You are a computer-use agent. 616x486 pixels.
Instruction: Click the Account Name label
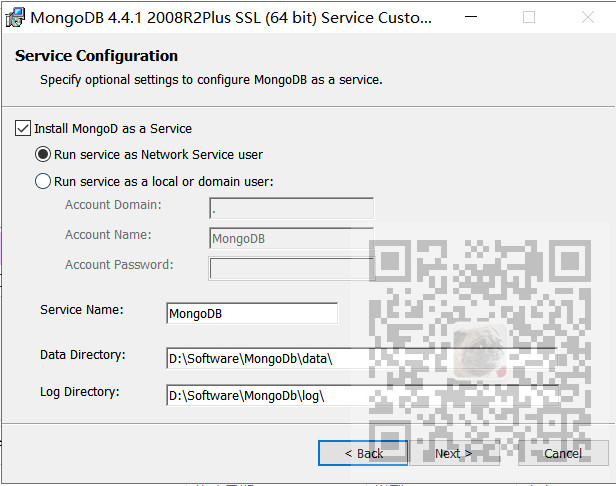(x=108, y=235)
